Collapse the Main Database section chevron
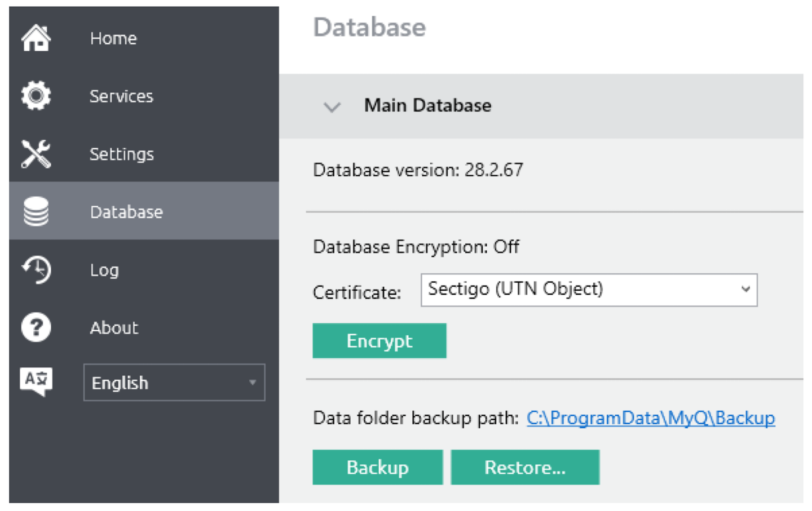Viewport: 812px width, 511px height. point(332,106)
